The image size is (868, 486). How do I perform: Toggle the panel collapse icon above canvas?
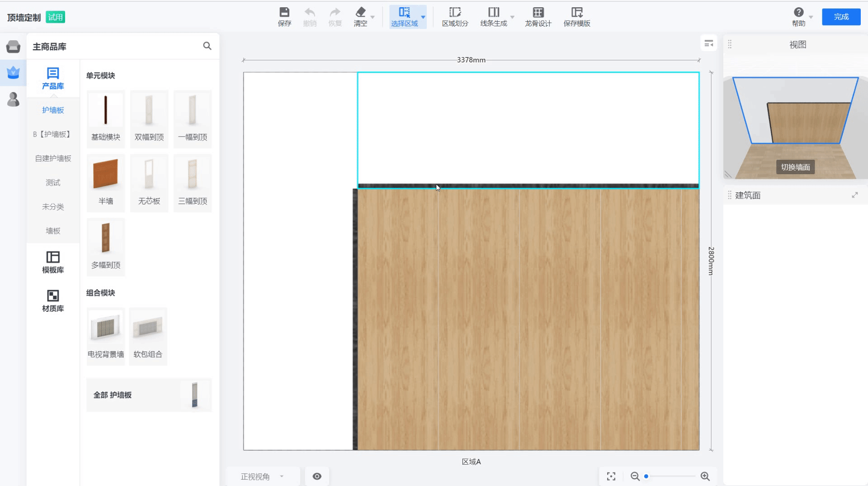tap(708, 43)
